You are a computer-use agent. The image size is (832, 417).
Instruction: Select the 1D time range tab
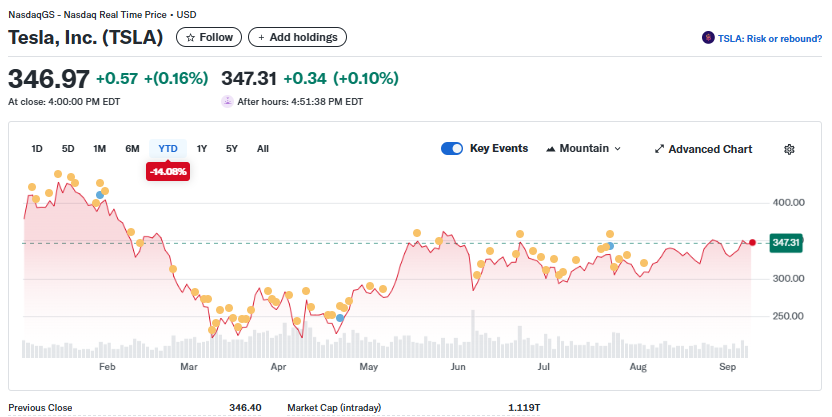[x=37, y=149]
